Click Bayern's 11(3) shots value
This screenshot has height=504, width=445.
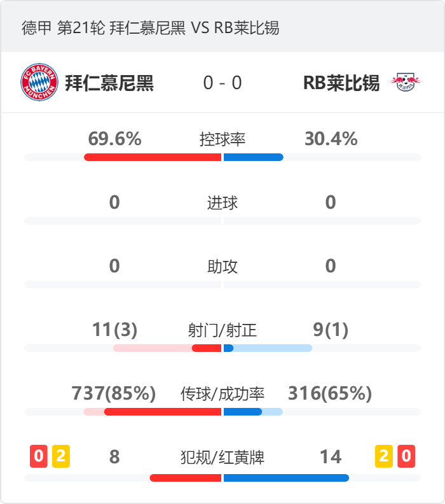pyautogui.click(x=114, y=330)
